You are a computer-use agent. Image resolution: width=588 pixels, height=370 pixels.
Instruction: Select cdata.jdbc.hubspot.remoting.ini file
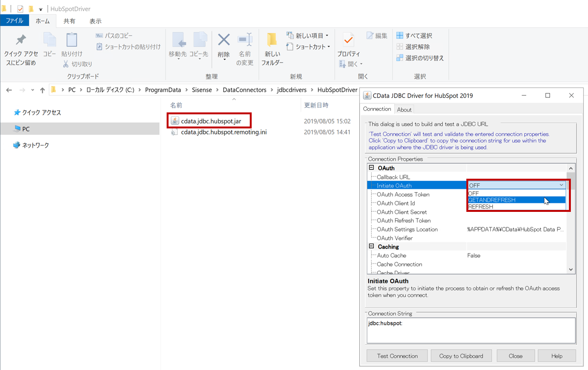point(218,132)
